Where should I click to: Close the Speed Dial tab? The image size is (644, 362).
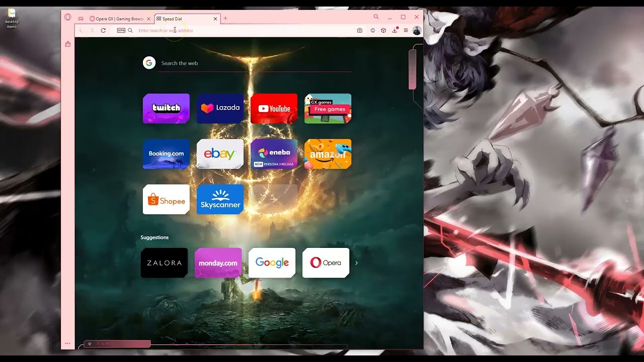[215, 19]
